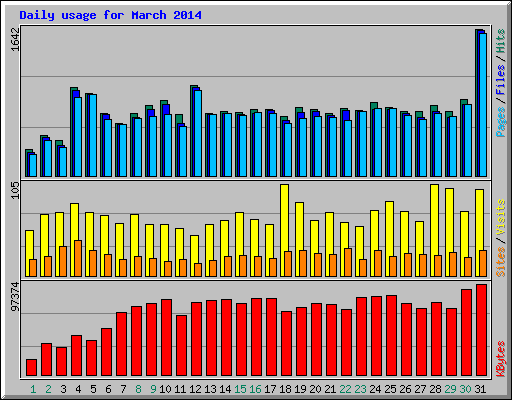Click day label 27 on the x-axis
The image size is (512, 400).
point(420,389)
